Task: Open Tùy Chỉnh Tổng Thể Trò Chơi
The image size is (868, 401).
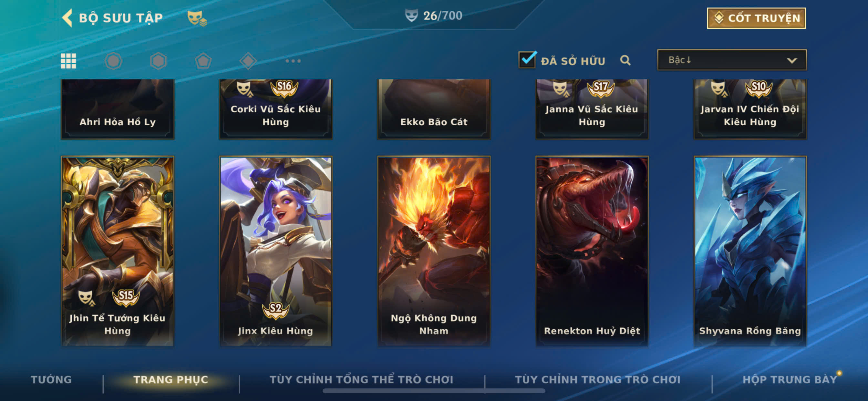Action: 361,379
